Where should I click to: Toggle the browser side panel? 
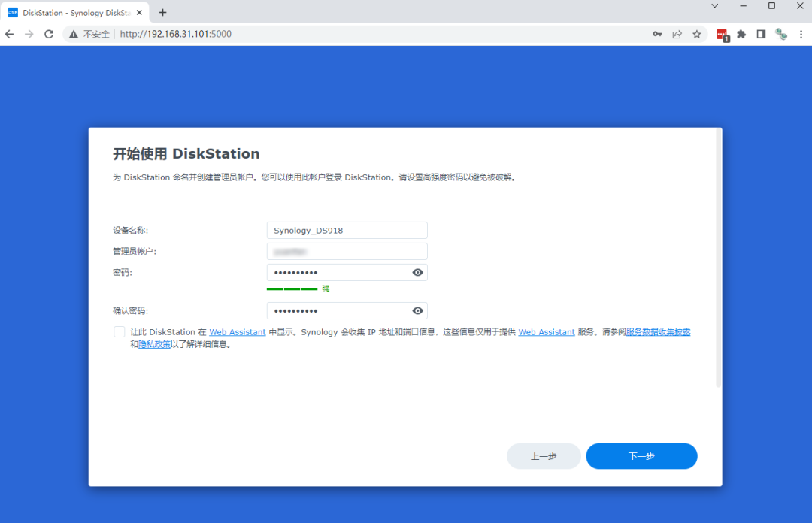(x=761, y=34)
